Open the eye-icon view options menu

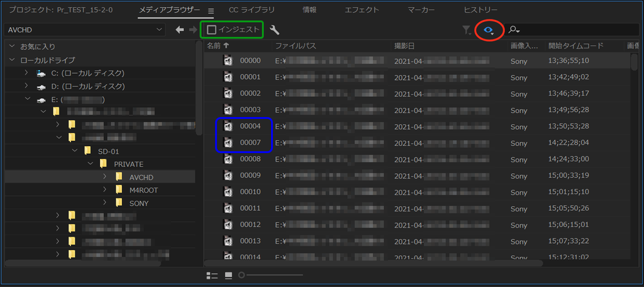(x=489, y=30)
